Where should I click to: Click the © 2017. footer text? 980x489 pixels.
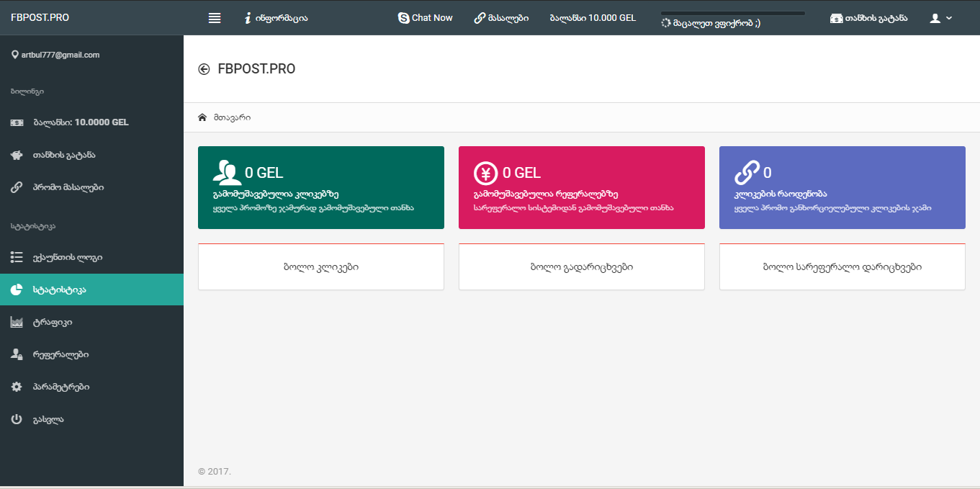(215, 472)
